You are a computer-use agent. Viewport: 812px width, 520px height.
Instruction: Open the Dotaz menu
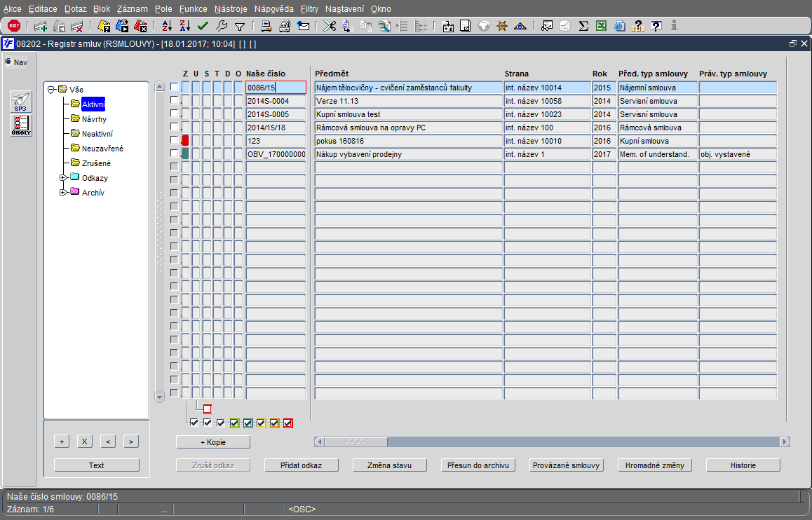click(x=76, y=9)
